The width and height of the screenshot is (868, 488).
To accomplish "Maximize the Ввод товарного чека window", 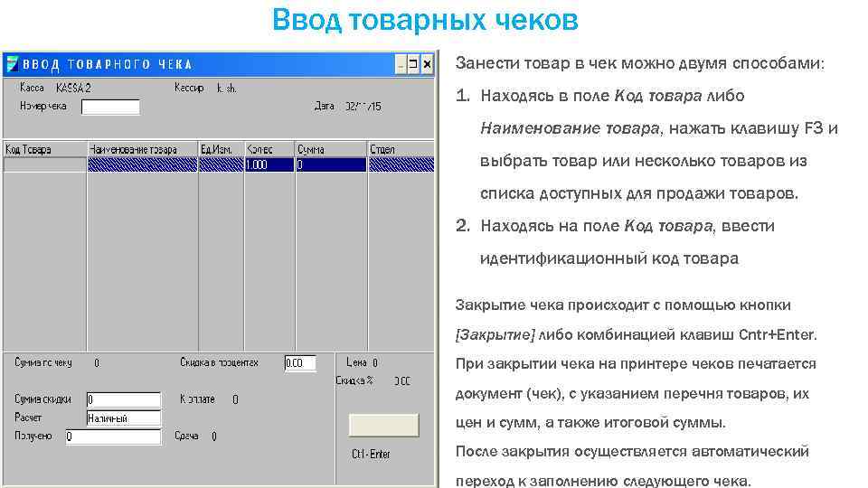I will tap(413, 64).
